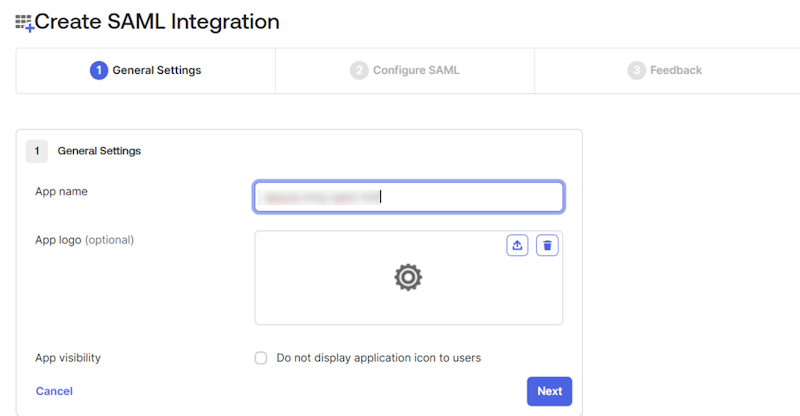800x416 pixels.
Task: Click the step 2 circle badge
Action: (359, 70)
